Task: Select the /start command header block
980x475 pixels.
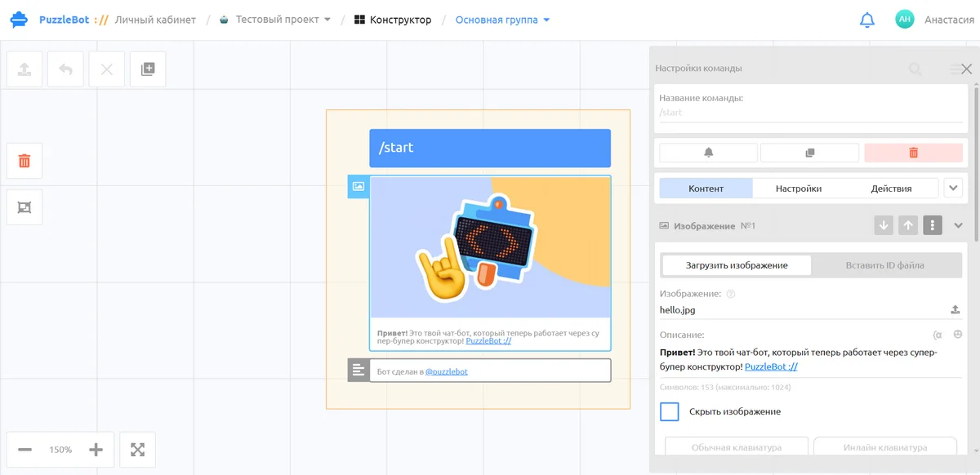Action: pyautogui.click(x=490, y=148)
